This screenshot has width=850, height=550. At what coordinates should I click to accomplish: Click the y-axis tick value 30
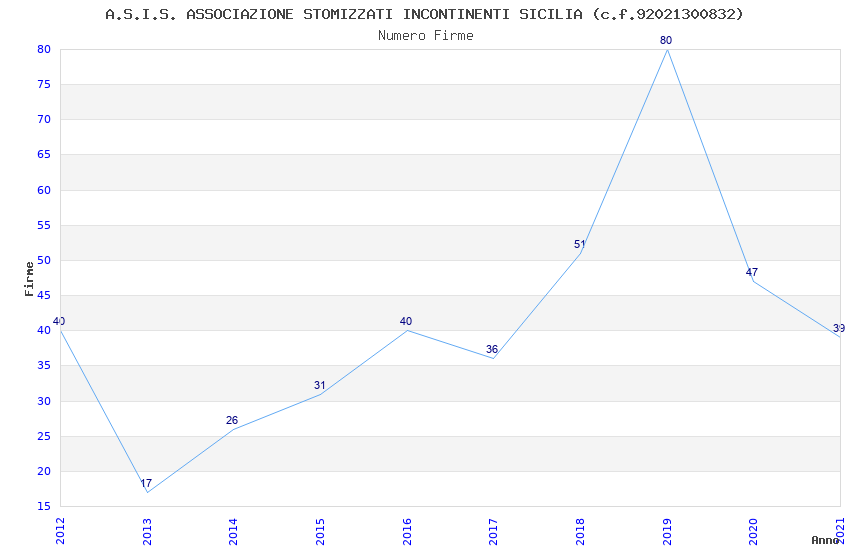pyautogui.click(x=44, y=402)
